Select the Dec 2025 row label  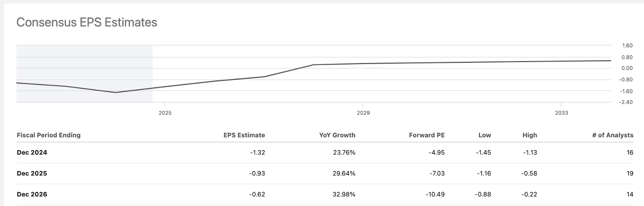tap(32, 173)
